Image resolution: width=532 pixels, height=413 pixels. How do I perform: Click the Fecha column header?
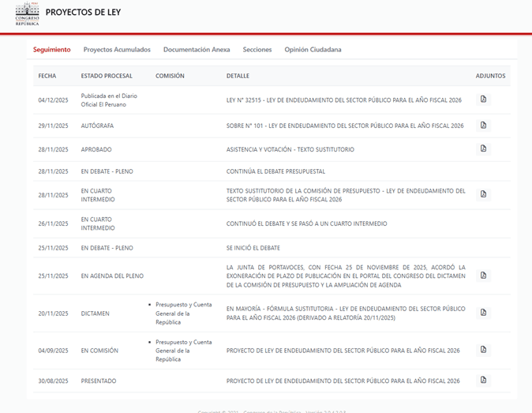coord(47,76)
